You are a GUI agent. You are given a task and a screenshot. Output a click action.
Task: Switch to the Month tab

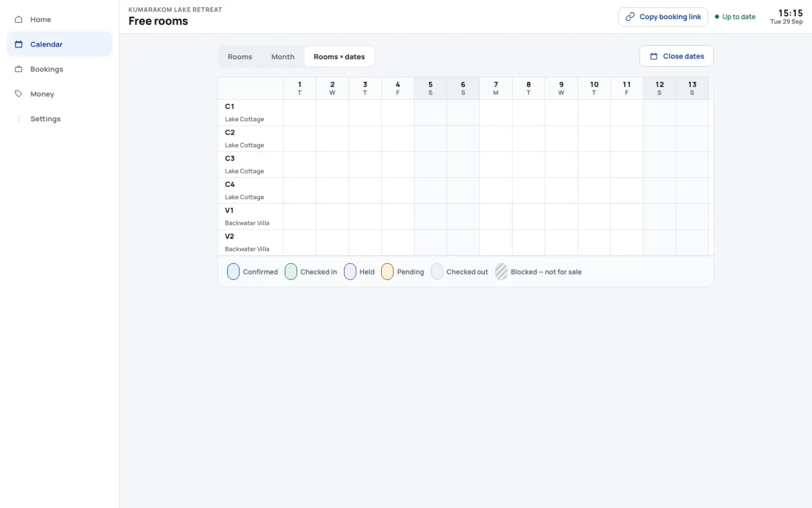click(282, 57)
